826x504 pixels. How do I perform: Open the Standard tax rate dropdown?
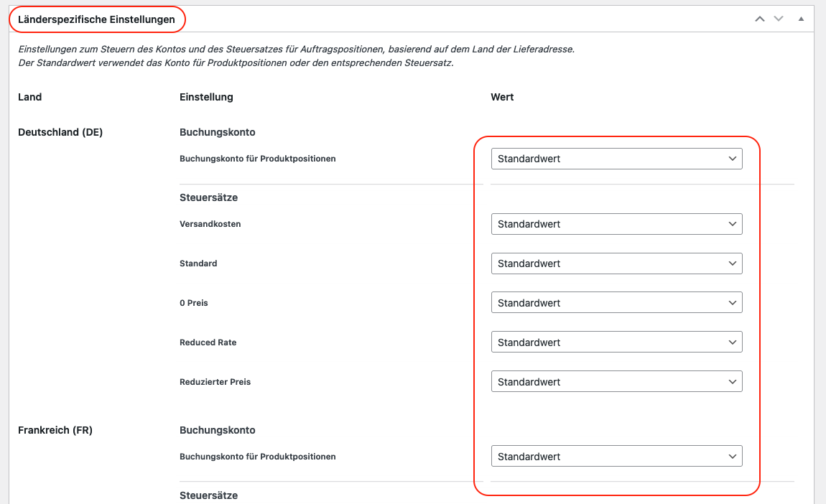616,263
